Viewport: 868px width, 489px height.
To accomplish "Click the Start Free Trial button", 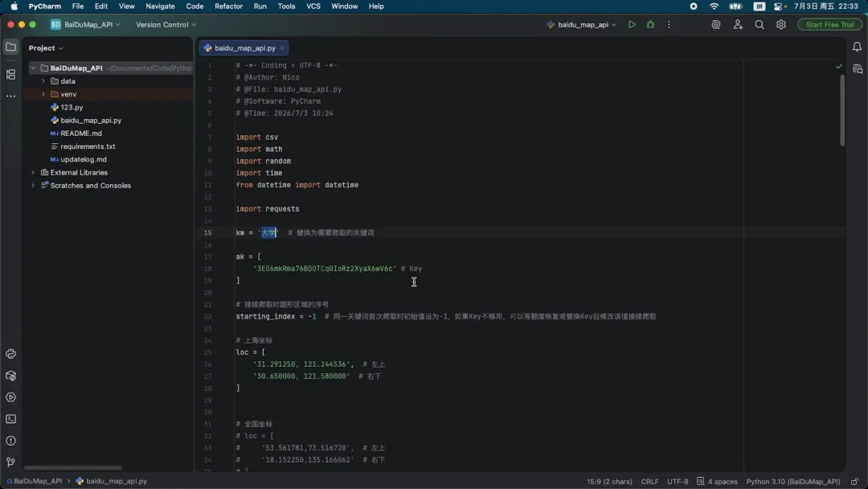I will pyautogui.click(x=829, y=24).
